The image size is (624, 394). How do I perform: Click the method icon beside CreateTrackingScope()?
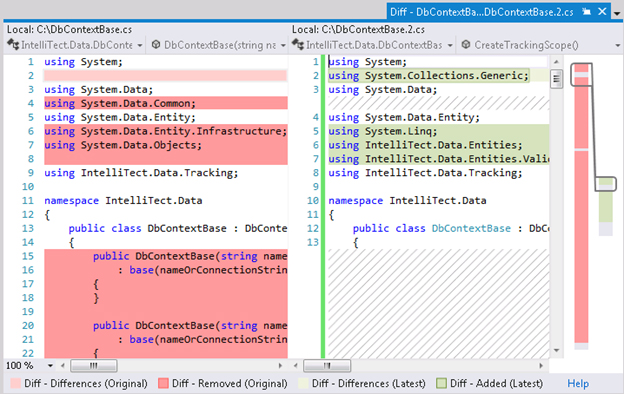(x=466, y=45)
